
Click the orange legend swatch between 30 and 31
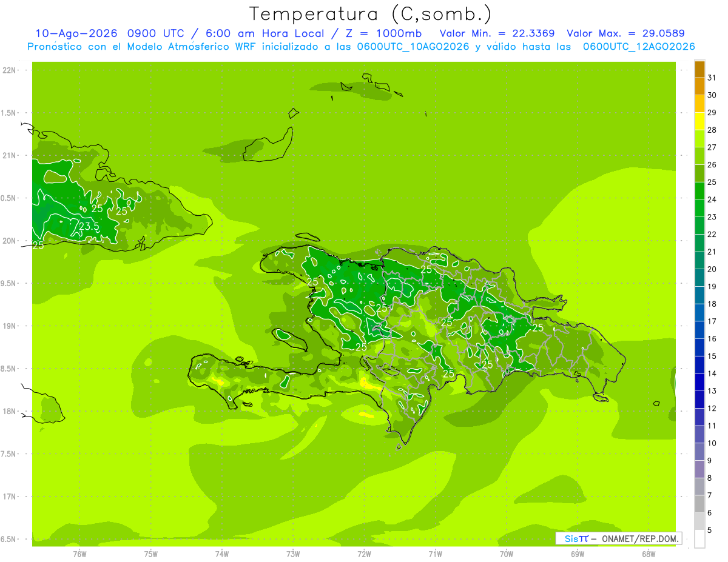[699, 86]
